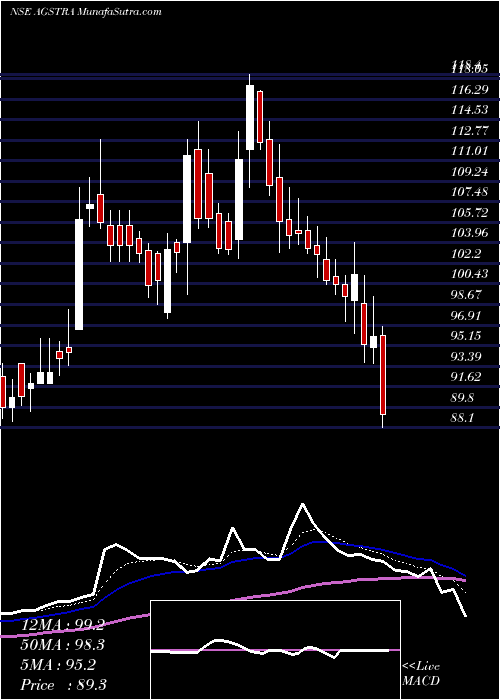The width and height of the screenshot is (500, 700).
Task: Click the 116.29 price axis label
Action: 470,90
